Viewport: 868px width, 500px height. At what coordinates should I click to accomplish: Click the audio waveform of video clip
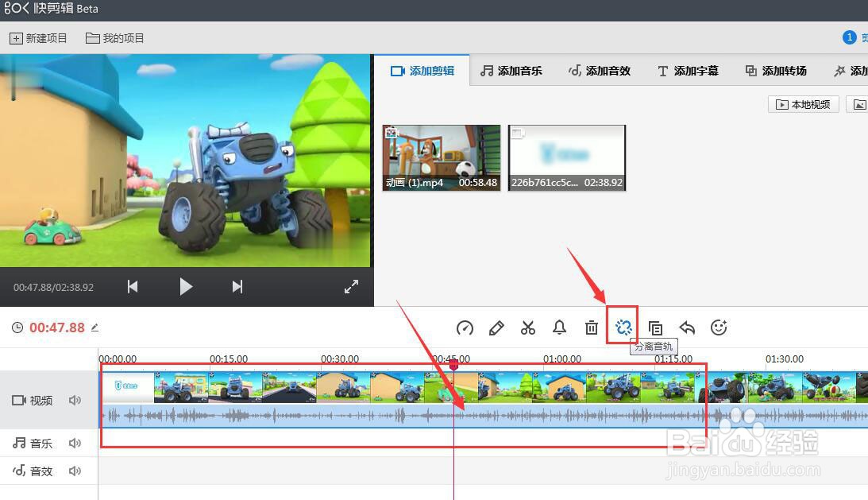coord(484,415)
